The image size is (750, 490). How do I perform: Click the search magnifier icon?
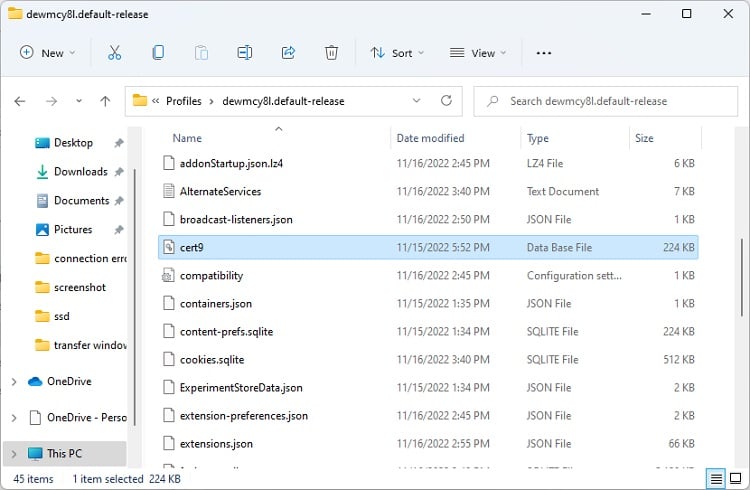(492, 101)
